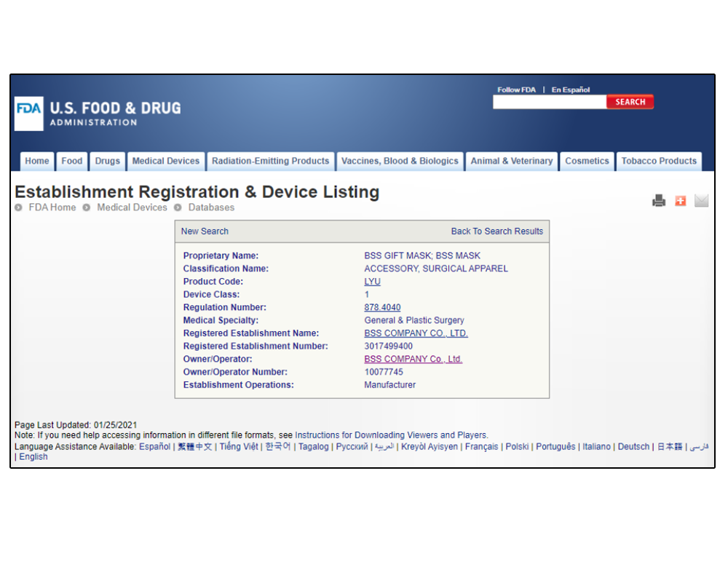Click the FDA Home breadcrumb bullet icon
This screenshot has height=575, width=728.
click(19, 207)
